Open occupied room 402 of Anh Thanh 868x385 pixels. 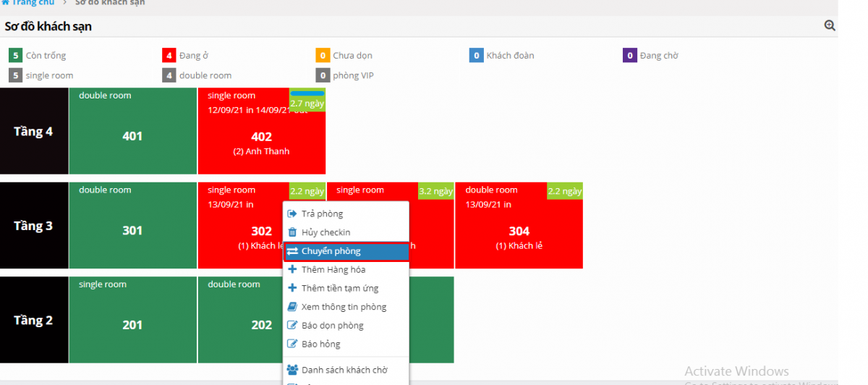pos(261,137)
